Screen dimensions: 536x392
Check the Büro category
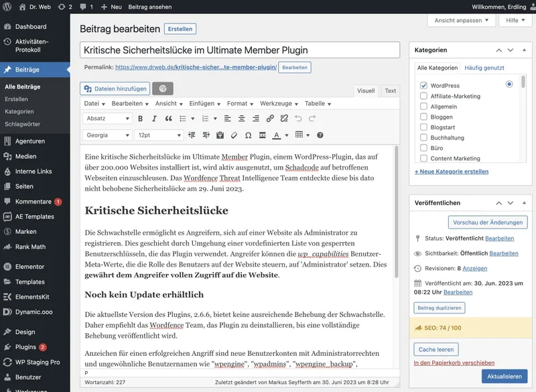point(423,148)
